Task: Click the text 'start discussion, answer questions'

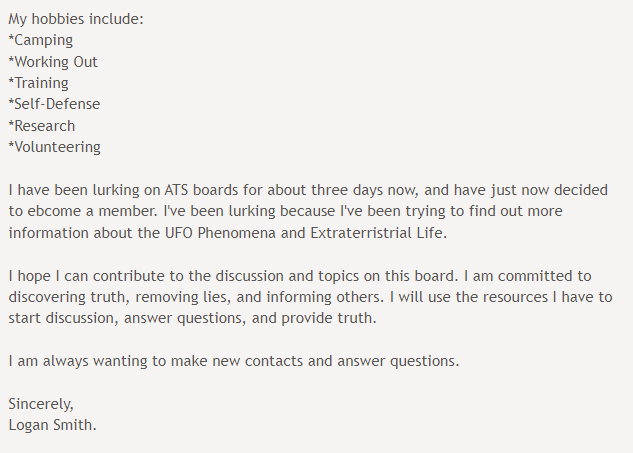Action: pyautogui.click(x=126, y=319)
